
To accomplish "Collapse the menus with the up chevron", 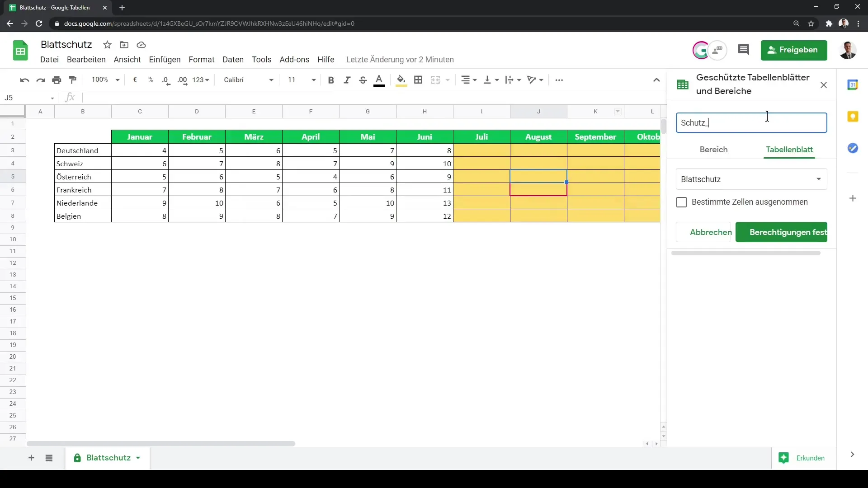I will click(656, 80).
